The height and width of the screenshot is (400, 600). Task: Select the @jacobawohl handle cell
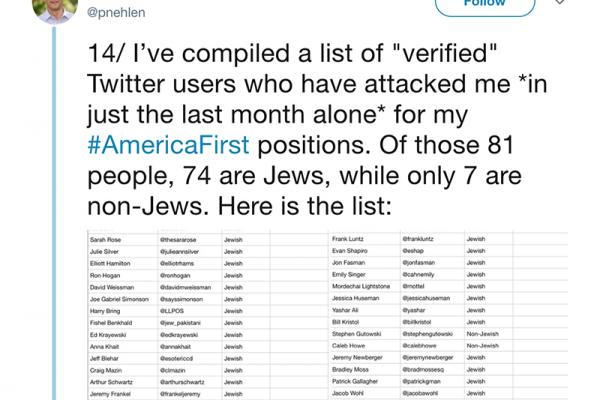(425, 396)
